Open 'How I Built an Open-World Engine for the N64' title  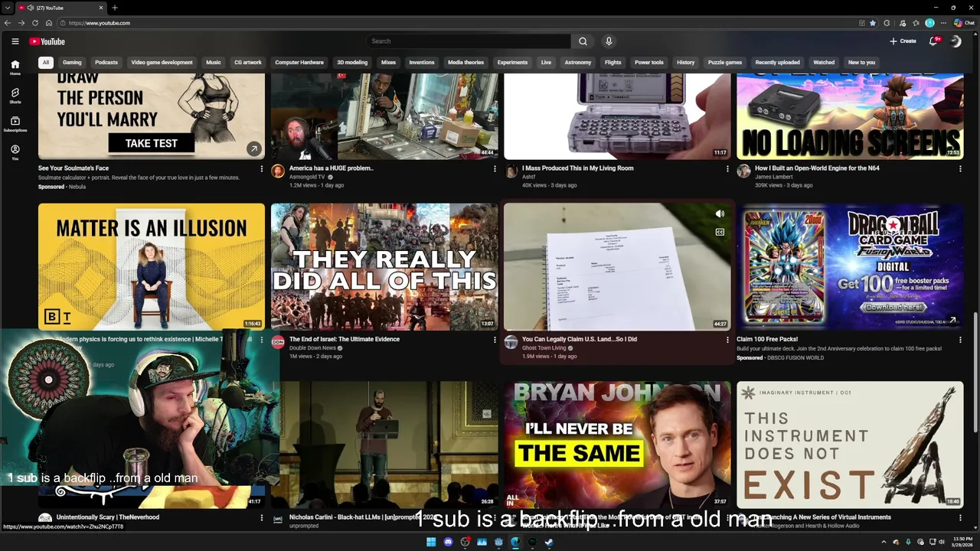[x=817, y=168]
